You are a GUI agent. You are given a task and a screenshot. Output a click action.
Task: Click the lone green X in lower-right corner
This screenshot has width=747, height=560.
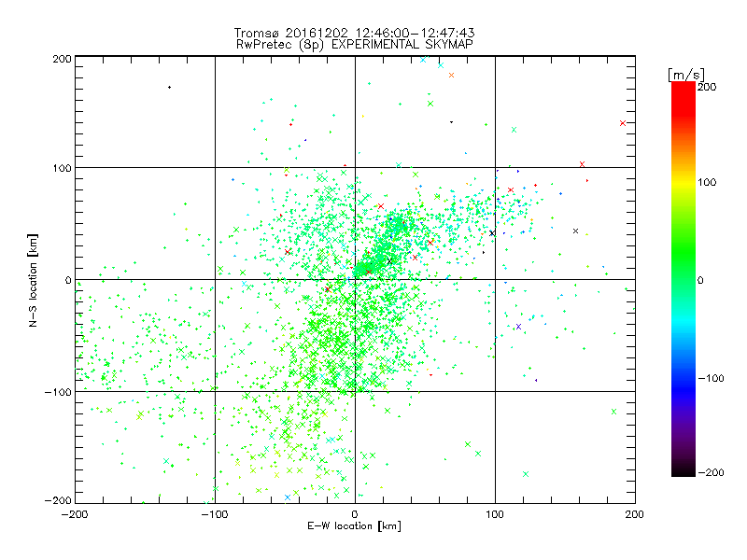pyautogui.click(x=613, y=412)
